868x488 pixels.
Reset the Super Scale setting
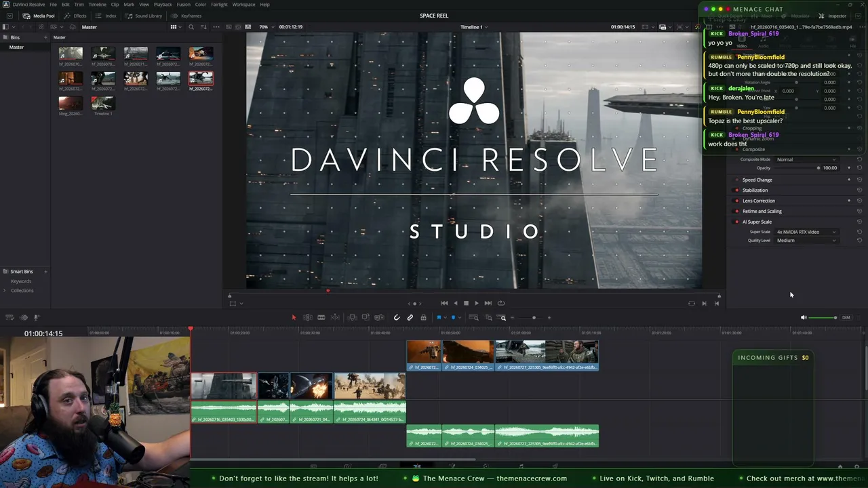point(859,232)
